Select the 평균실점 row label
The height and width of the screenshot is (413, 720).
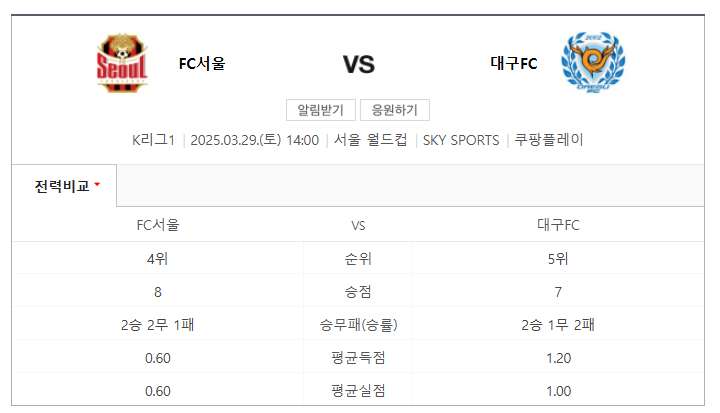pos(358,391)
